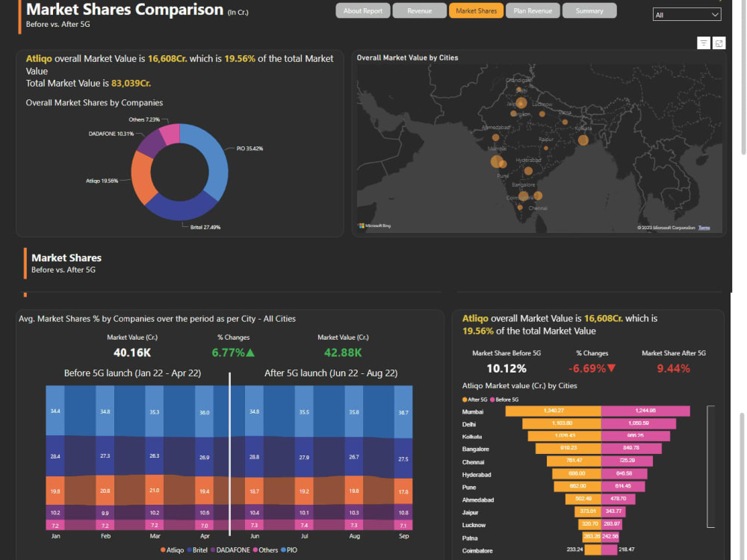Click the funnel chart vertical scrollbar
Screen dimensions: 747x560
pos(710,466)
